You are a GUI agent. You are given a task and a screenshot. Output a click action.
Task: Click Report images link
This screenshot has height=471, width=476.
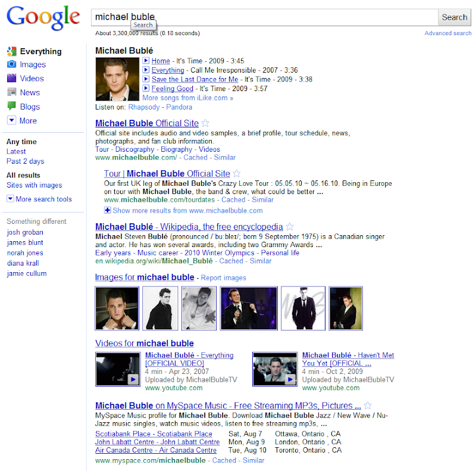[224, 277]
